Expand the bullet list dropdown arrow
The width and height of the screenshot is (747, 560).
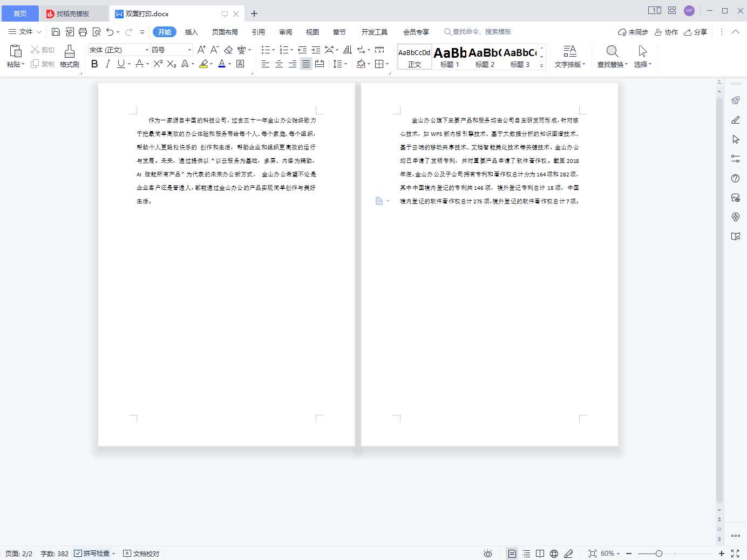pyautogui.click(x=274, y=50)
